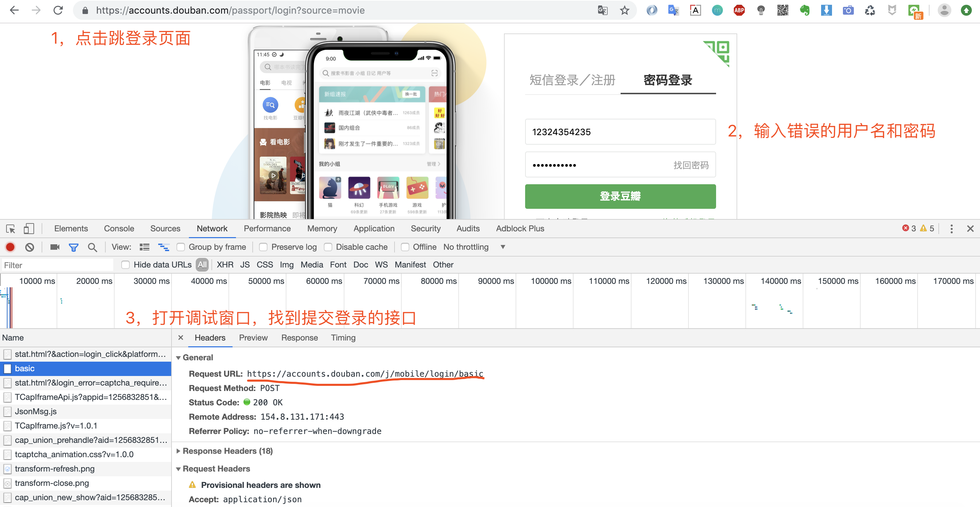This screenshot has height=507, width=980.
Task: Click the clear network log icon
Action: click(x=29, y=248)
